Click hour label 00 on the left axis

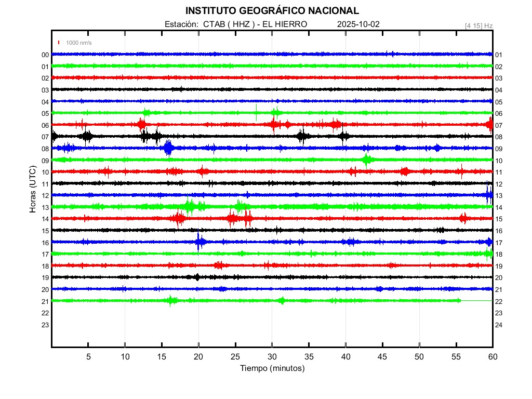[x=45, y=55]
